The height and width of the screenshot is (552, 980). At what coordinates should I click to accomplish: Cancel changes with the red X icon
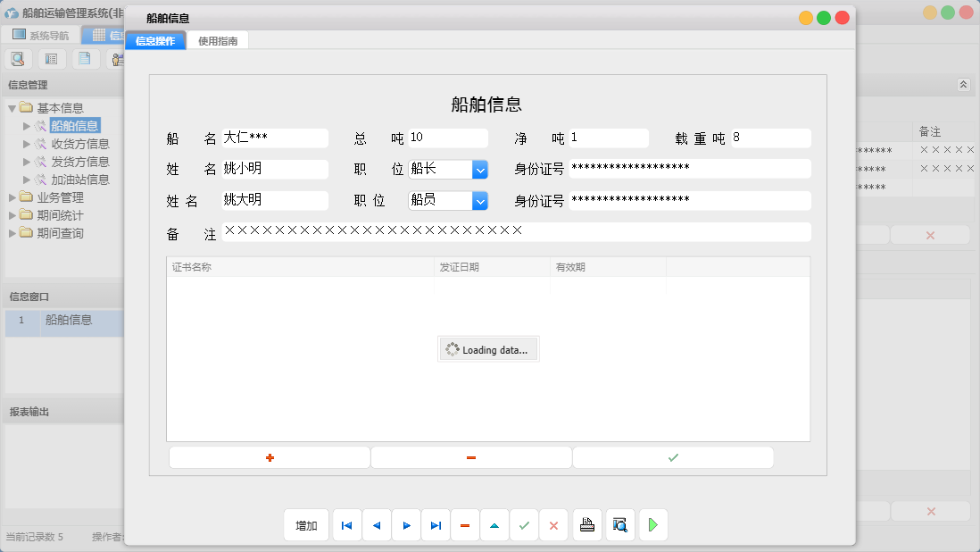click(x=553, y=525)
